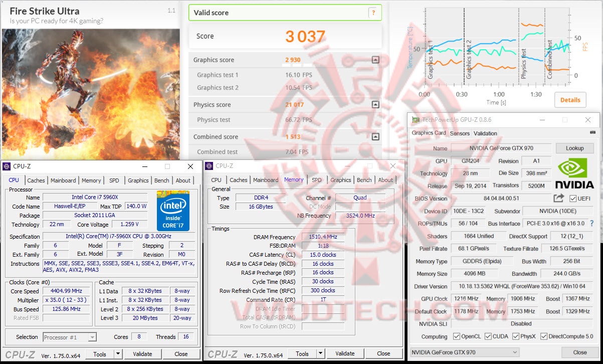Click the Driver Version field in GPU-Z

tap(522, 286)
